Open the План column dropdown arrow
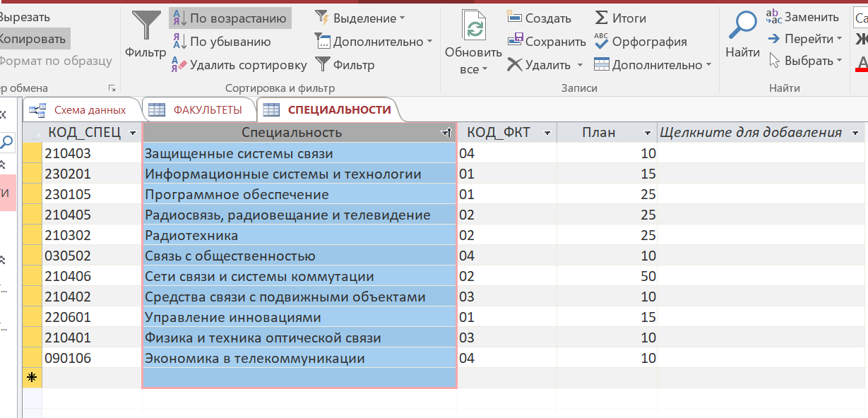Viewport: 868px width, 418px height. pyautogui.click(x=648, y=133)
